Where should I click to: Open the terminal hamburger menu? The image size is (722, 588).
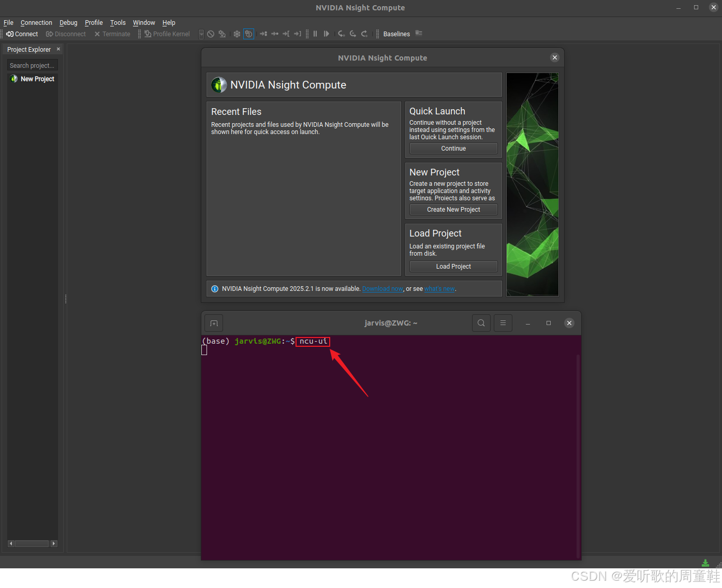(x=503, y=323)
